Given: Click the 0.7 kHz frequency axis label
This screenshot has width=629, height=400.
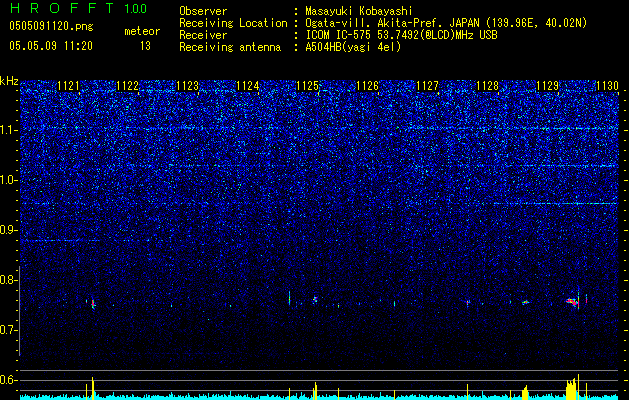Looking at the screenshot, I should point(8,330).
